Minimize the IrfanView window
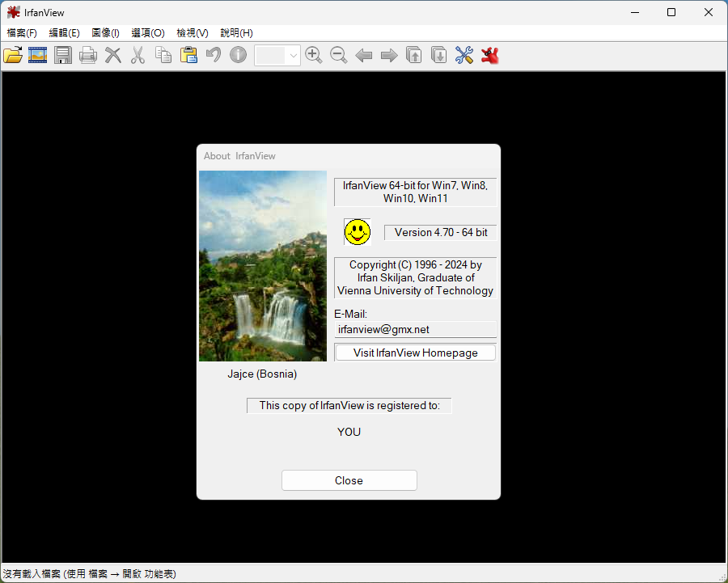Viewport: 728px width, 583px height. pos(635,12)
